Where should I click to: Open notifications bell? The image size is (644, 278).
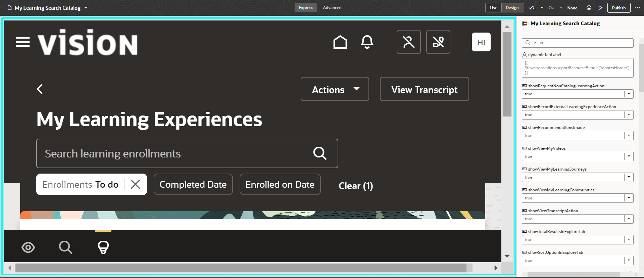(x=367, y=42)
